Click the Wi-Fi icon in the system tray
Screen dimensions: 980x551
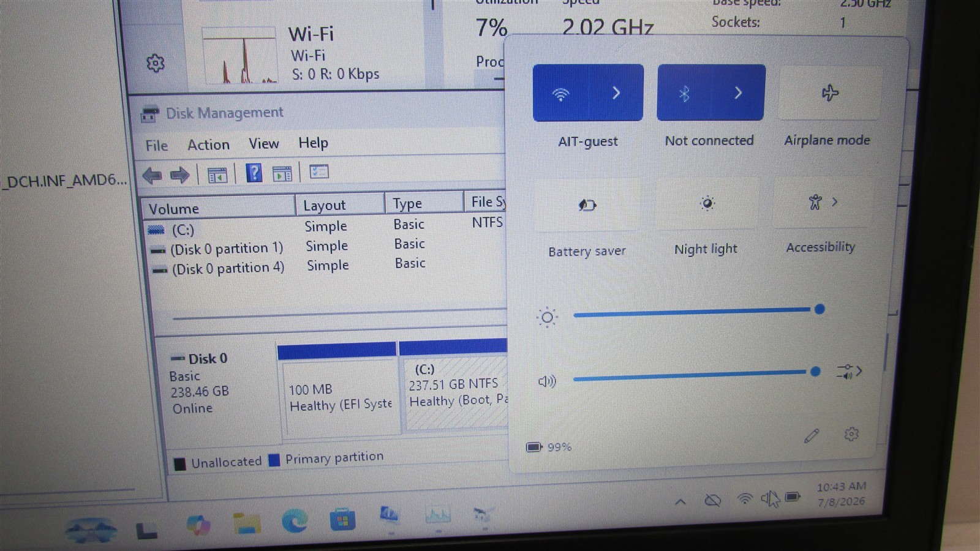pos(744,499)
